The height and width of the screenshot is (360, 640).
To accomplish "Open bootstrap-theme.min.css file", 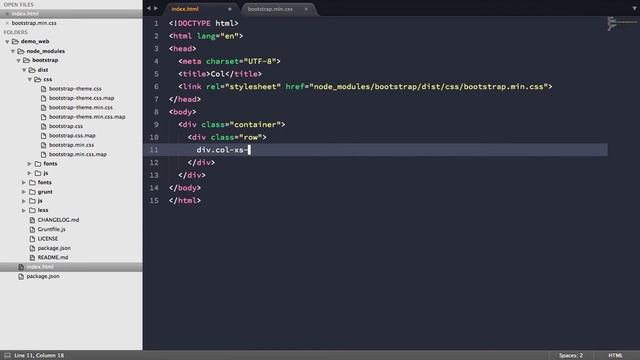I will pos(81,107).
